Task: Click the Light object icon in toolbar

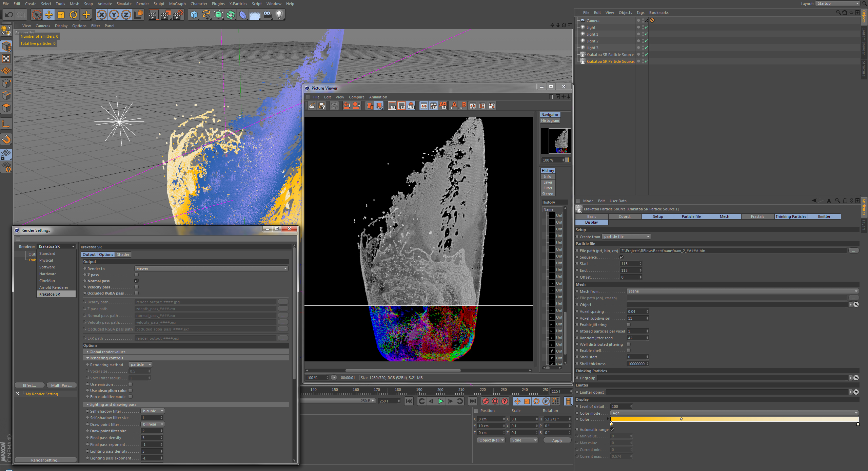Action: click(279, 15)
